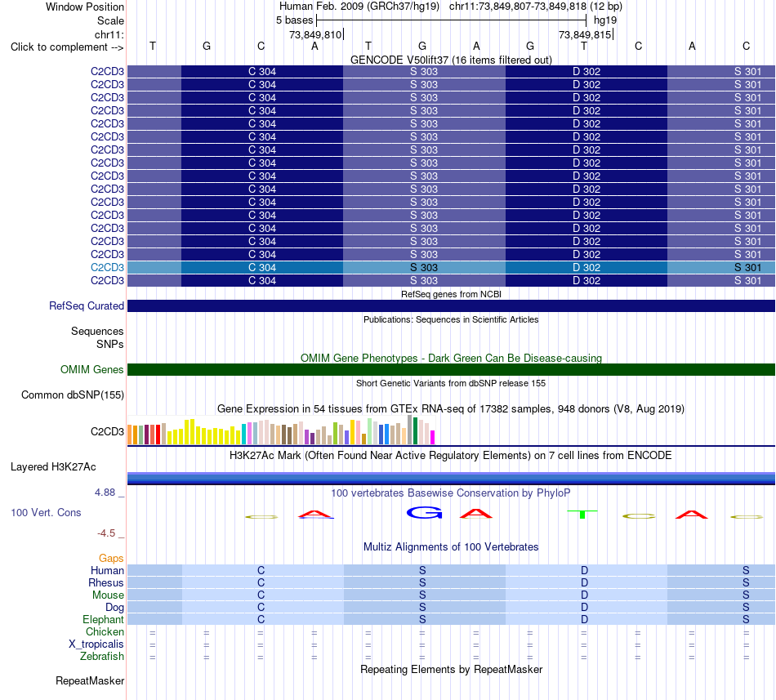
Task: Select the Chicken species label
Action: [105, 631]
